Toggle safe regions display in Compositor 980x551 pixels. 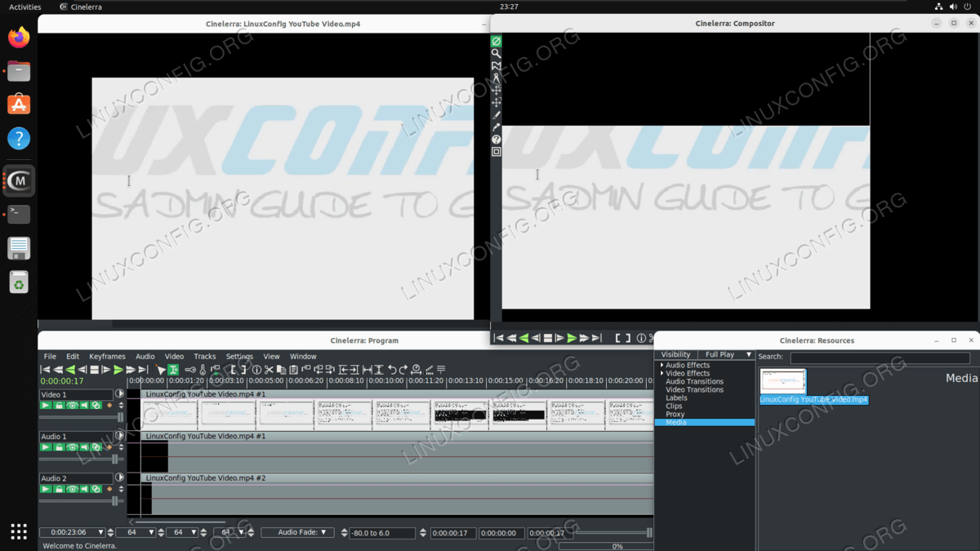point(496,152)
